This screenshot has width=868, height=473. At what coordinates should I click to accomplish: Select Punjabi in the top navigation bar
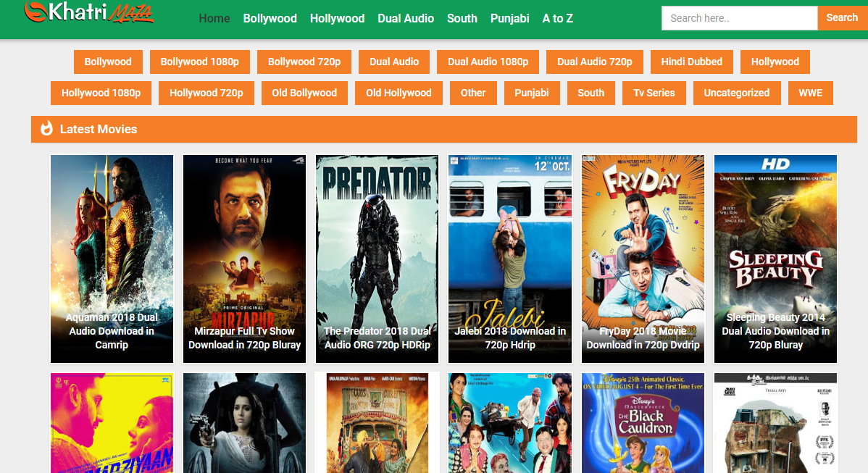pos(510,18)
